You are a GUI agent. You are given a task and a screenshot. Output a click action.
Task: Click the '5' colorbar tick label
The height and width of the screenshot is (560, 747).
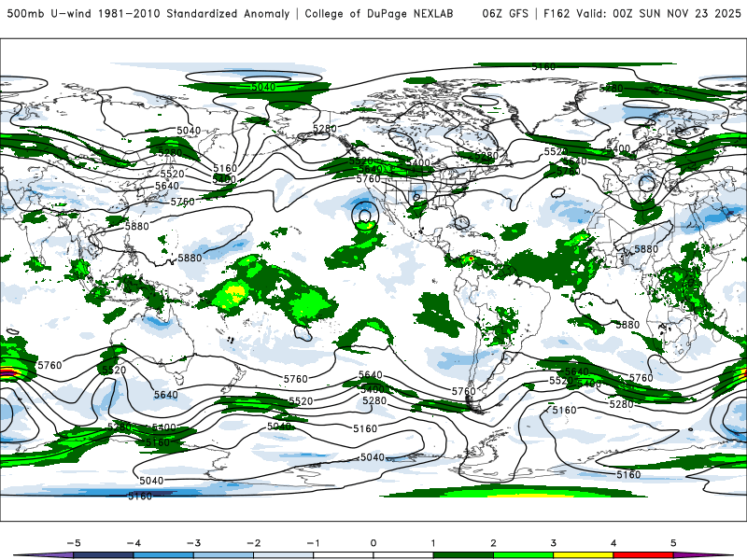click(673, 543)
